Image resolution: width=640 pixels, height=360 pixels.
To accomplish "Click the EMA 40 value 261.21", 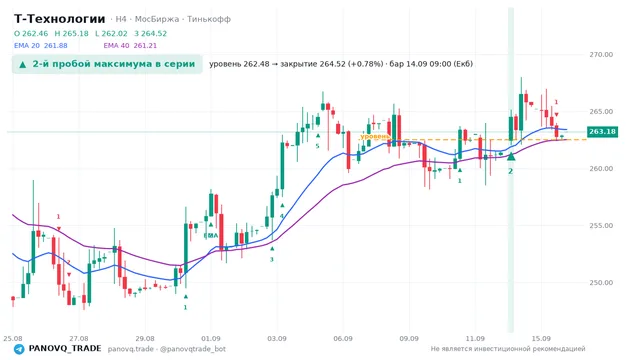I will pos(145,46).
